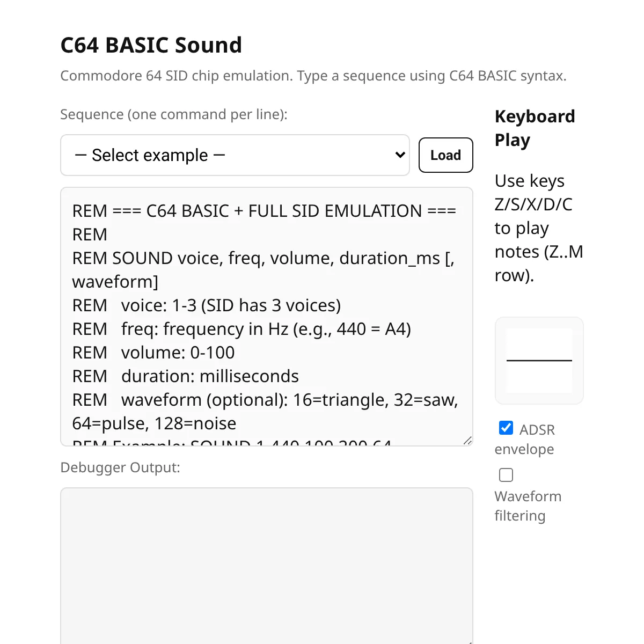
Task: Click the ADSR envelope label text
Action: point(525,440)
